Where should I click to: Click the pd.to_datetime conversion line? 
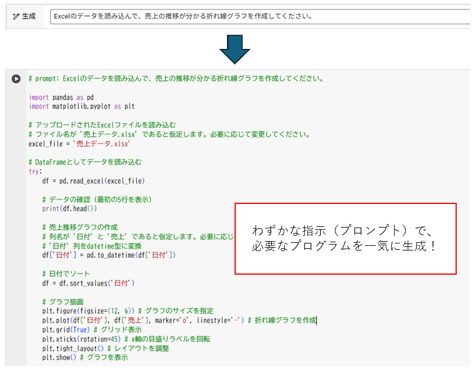(109, 255)
